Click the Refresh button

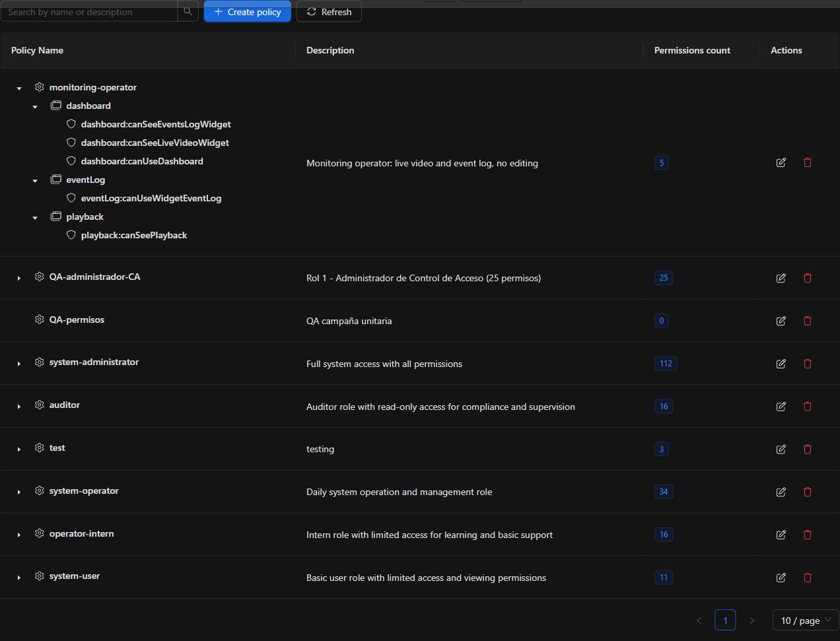(x=329, y=11)
